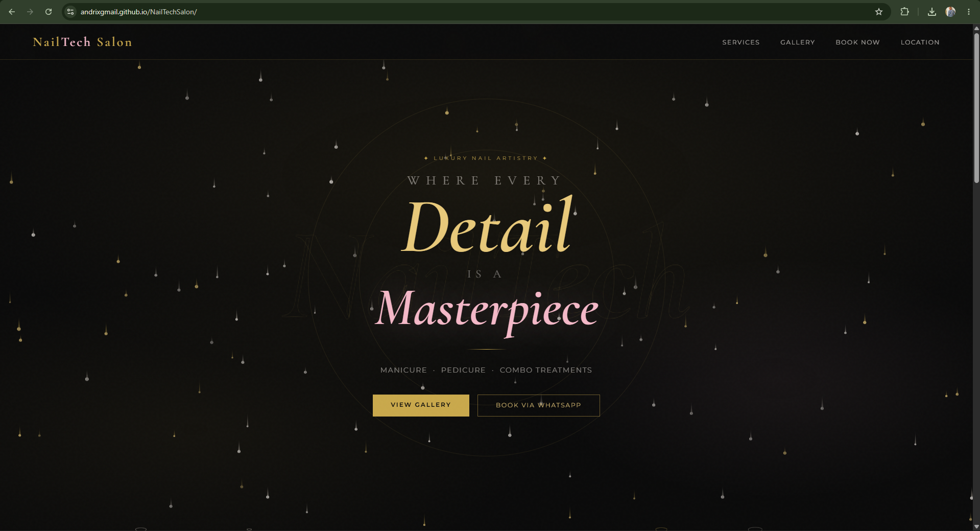Click the 'Combo Treatments' text

click(x=546, y=370)
